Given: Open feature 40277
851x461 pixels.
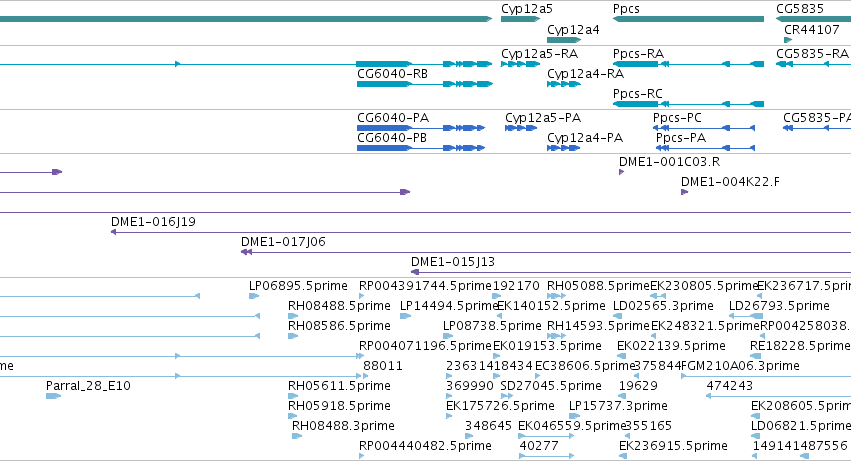Looking at the screenshot, I should (x=538, y=447).
